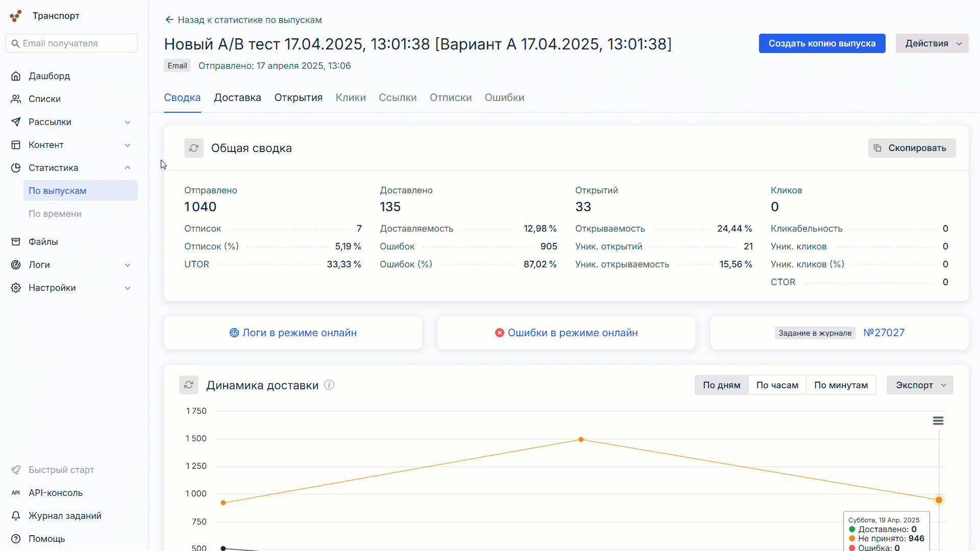Screen dimensions: 980x551
Task: Open the Ошибки tab
Action: point(504,97)
